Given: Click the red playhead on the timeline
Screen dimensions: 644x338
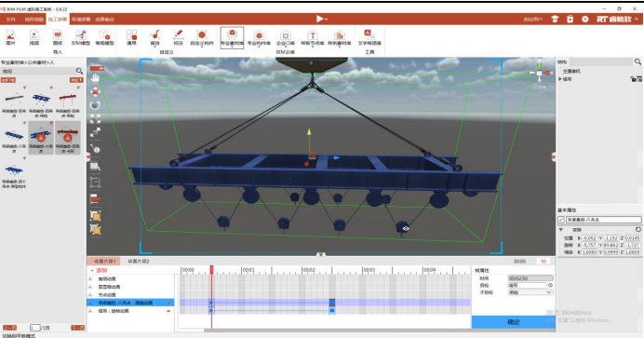Looking at the screenshot, I should click(211, 269).
